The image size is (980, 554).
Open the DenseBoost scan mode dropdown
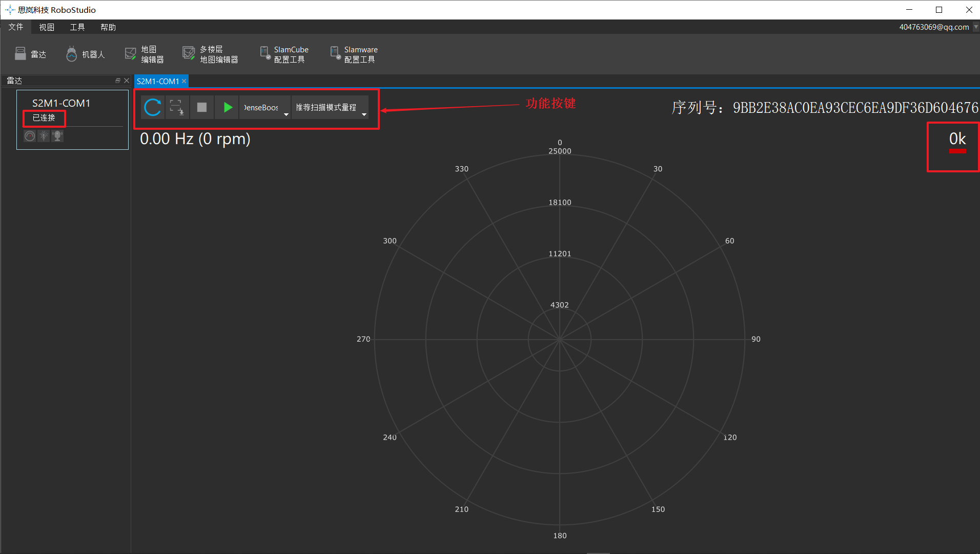point(266,107)
